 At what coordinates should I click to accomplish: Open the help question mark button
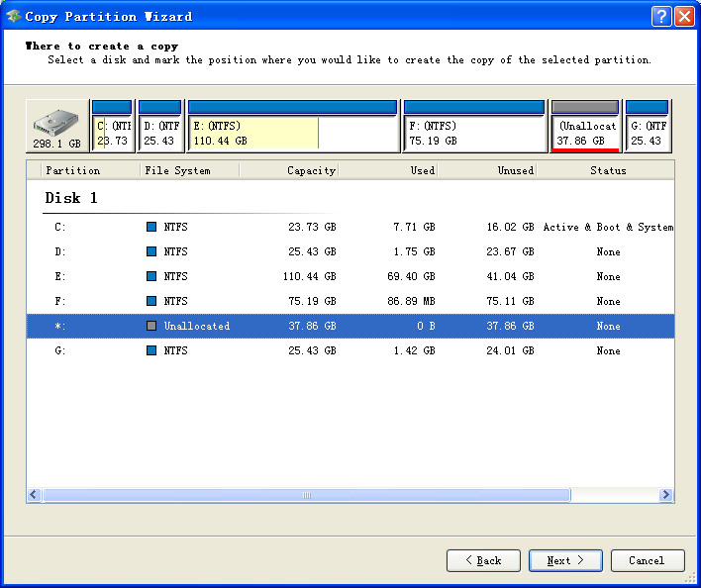coord(661,17)
